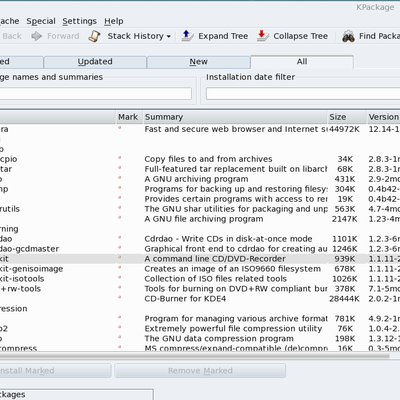Select the kit-isotools package name
400x400 pixels.
[x=22, y=279]
